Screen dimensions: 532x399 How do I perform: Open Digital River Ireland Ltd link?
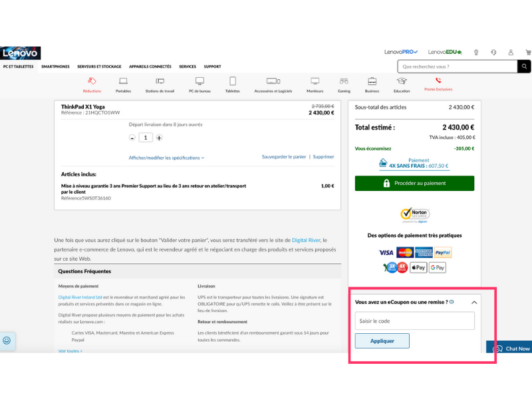(80, 297)
